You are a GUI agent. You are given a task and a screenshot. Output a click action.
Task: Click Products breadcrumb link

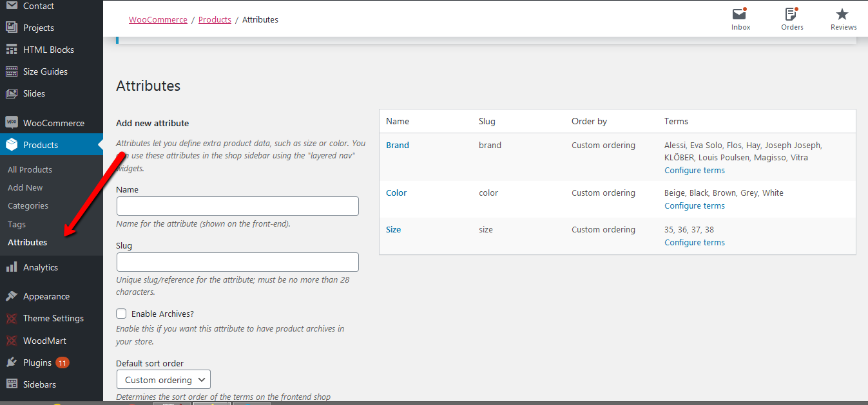coord(215,19)
